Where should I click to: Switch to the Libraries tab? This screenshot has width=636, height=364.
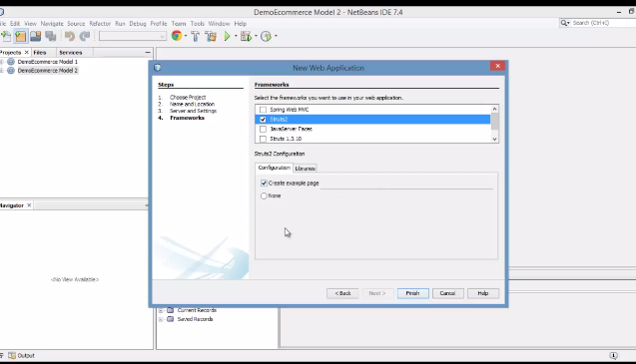[x=306, y=169]
